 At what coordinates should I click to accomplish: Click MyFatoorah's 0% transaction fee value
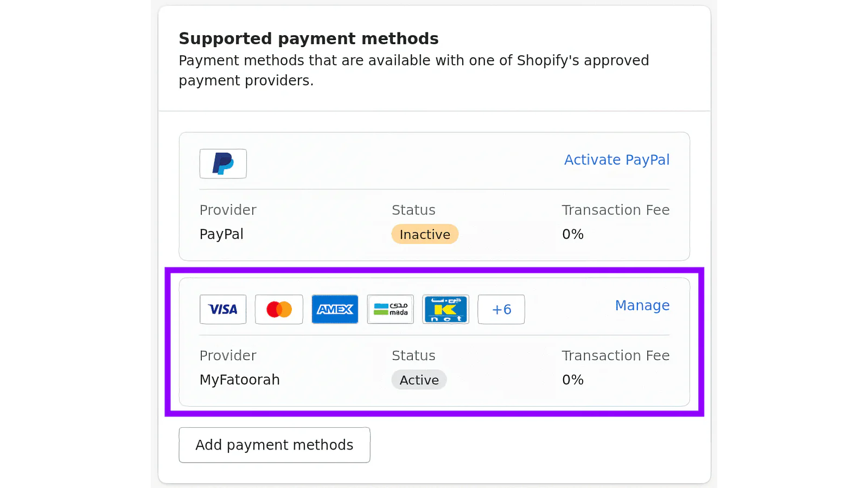tap(573, 380)
